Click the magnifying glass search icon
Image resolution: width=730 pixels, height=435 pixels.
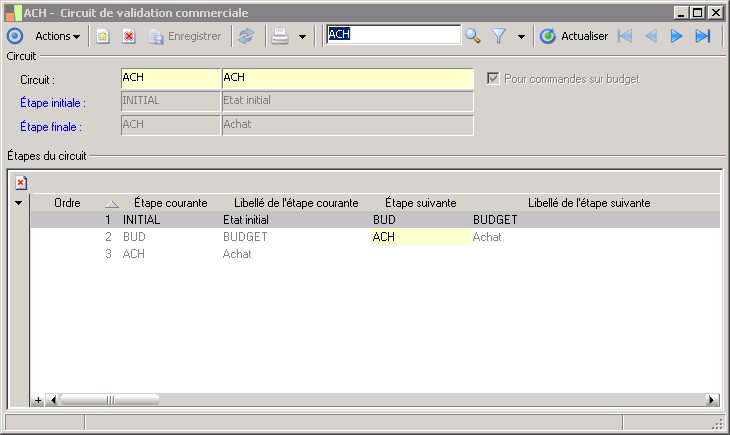pyautogui.click(x=473, y=36)
